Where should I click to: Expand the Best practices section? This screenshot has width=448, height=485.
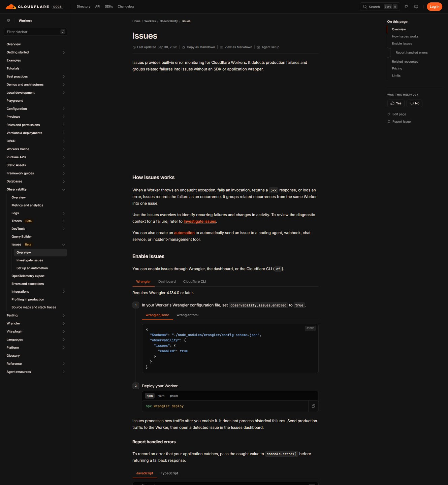coord(63,76)
